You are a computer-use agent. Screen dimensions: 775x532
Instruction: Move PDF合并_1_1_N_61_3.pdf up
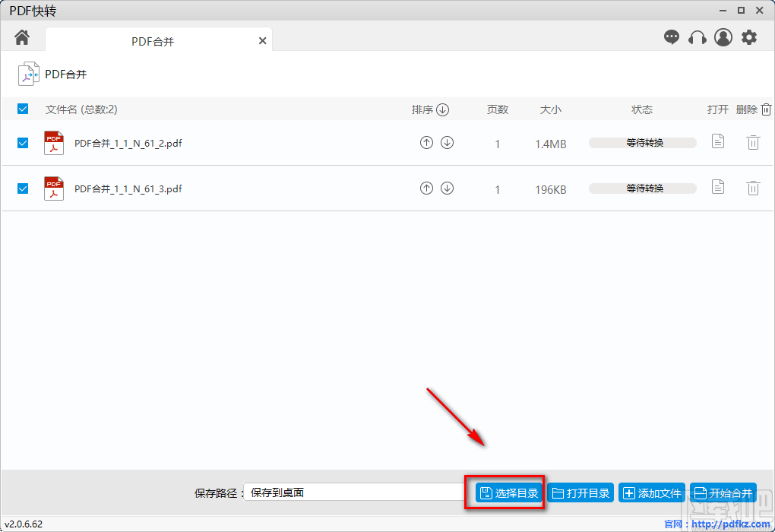click(426, 188)
